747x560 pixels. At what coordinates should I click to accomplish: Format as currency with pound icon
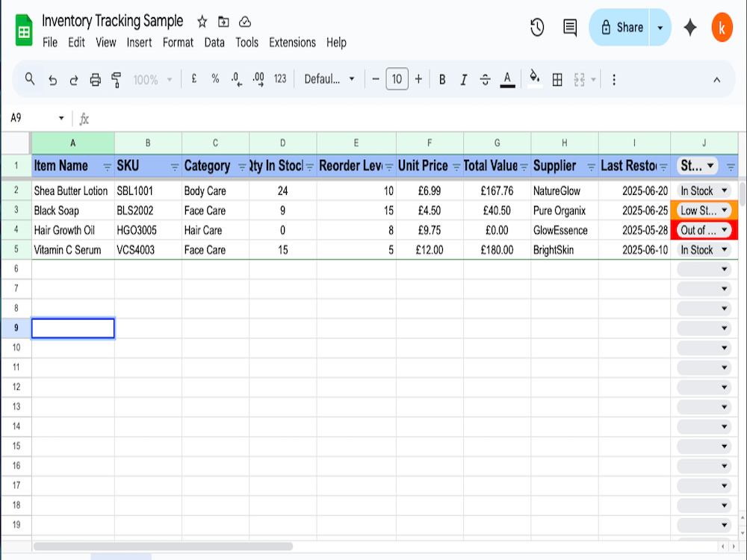pos(194,79)
